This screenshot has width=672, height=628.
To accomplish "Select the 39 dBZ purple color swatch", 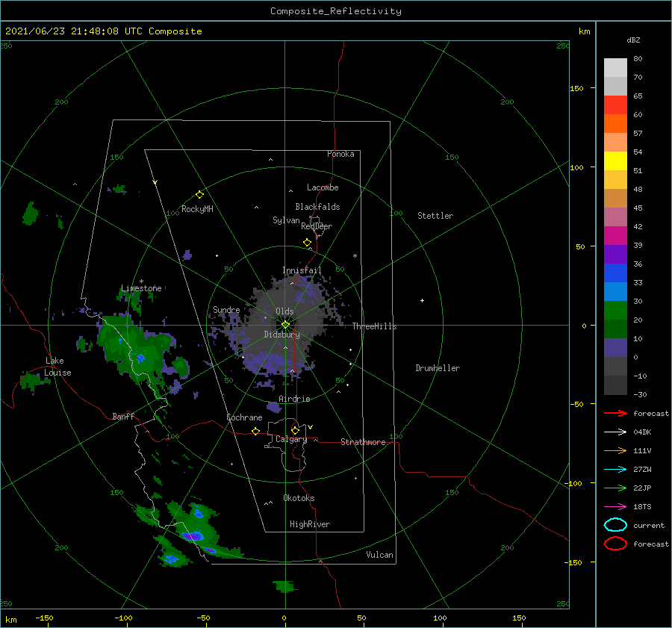I will (x=615, y=254).
